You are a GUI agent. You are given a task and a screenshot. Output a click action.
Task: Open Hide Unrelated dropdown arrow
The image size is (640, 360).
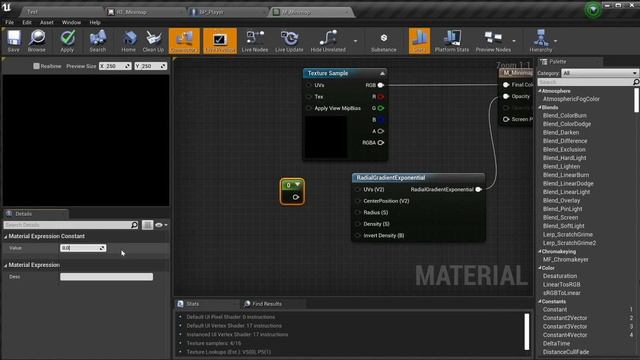tap(355, 41)
